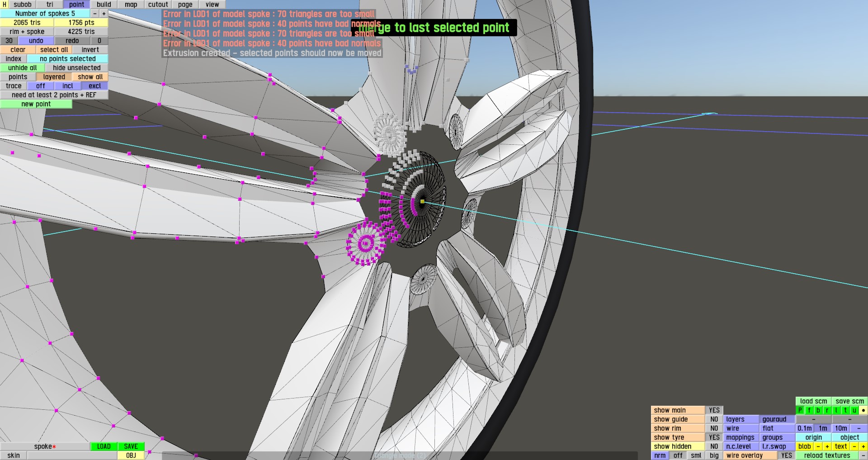
Task: Toggle show rim NO setting
Action: [714, 428]
